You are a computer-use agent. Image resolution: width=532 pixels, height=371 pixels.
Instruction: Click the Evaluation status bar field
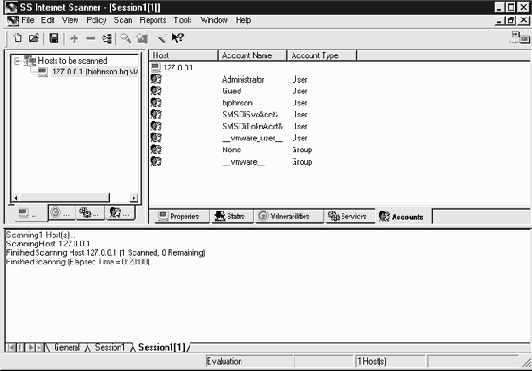point(249,361)
